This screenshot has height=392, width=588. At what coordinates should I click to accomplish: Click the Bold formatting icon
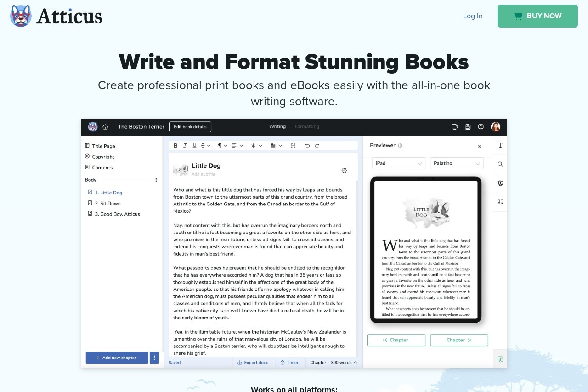pos(175,146)
